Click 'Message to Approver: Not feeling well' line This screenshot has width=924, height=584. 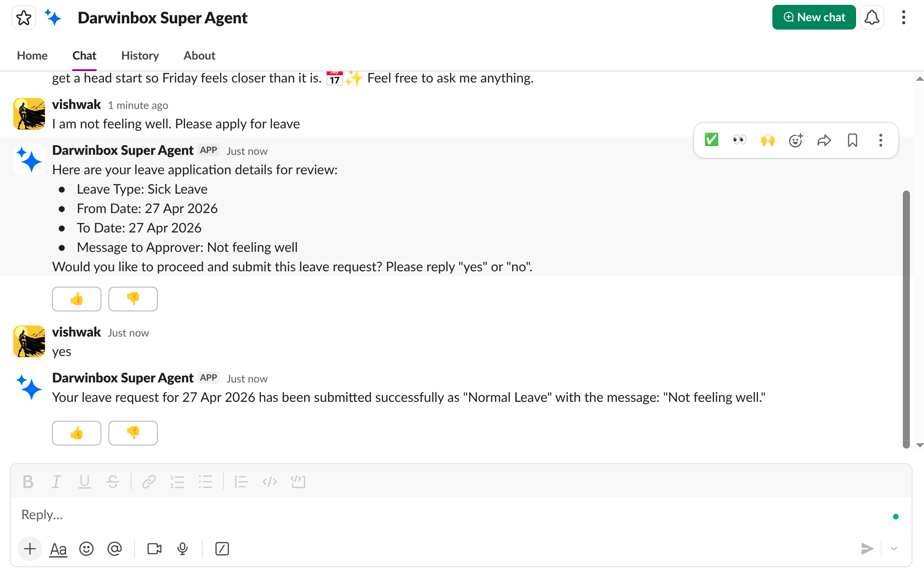(x=187, y=247)
